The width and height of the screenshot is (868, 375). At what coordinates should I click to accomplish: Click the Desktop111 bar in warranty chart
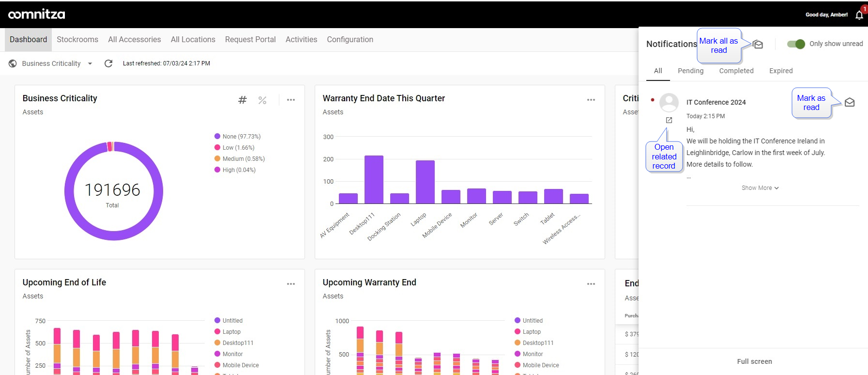[x=374, y=180]
